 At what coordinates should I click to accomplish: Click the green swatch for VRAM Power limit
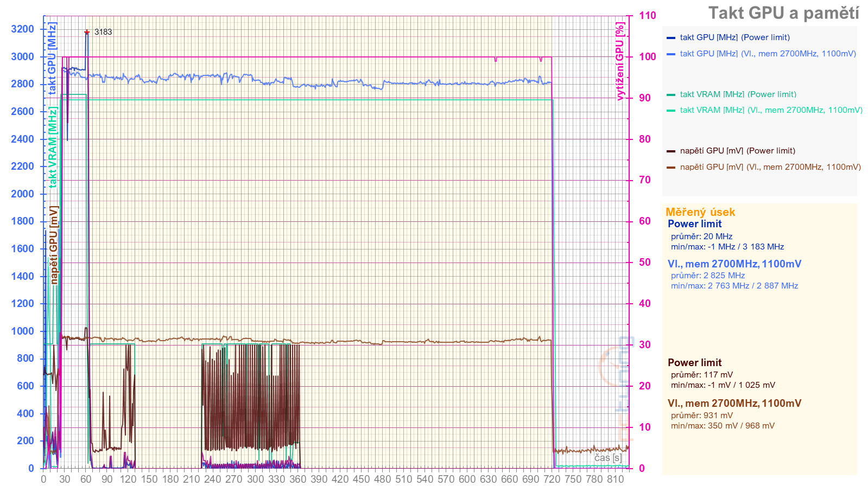click(671, 95)
